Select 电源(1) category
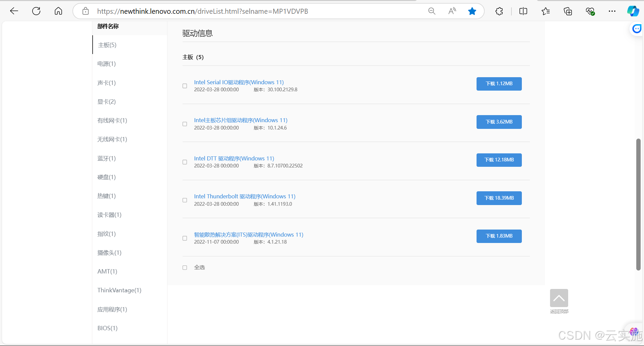 tap(106, 64)
